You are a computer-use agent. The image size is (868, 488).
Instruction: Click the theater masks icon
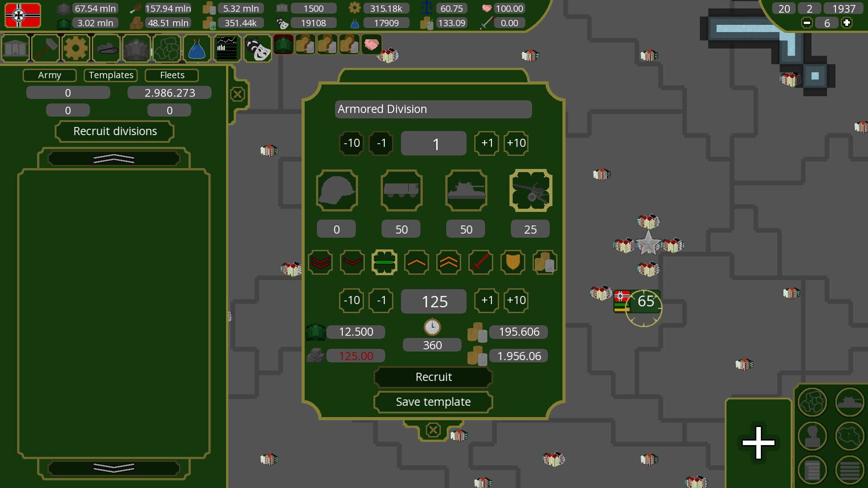(257, 48)
